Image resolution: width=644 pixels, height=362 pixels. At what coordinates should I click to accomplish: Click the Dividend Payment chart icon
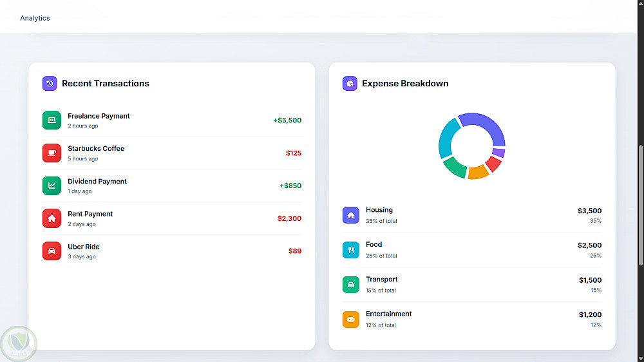[x=52, y=186]
